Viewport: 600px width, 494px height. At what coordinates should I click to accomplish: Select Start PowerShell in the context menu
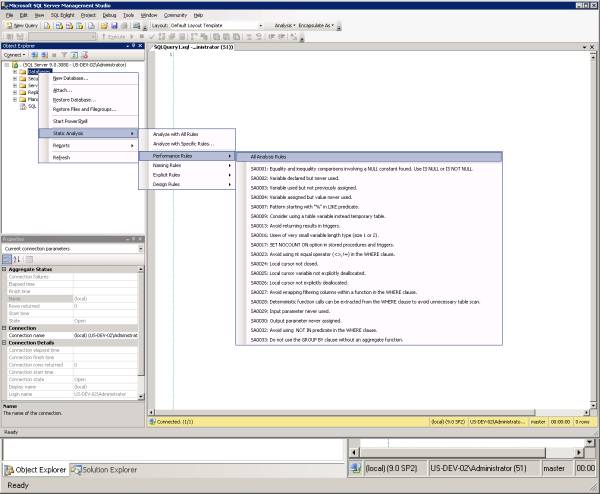(x=89, y=121)
